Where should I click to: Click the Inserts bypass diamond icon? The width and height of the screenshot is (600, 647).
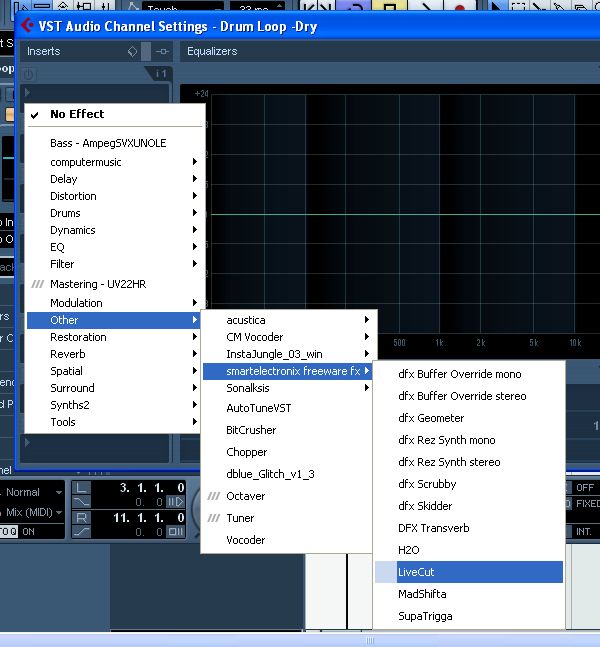tap(132, 52)
